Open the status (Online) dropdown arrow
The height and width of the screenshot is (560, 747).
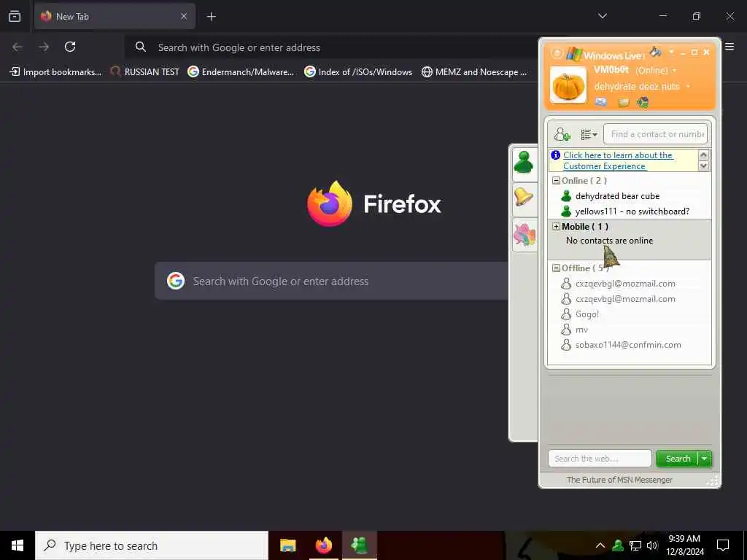pyautogui.click(x=674, y=71)
